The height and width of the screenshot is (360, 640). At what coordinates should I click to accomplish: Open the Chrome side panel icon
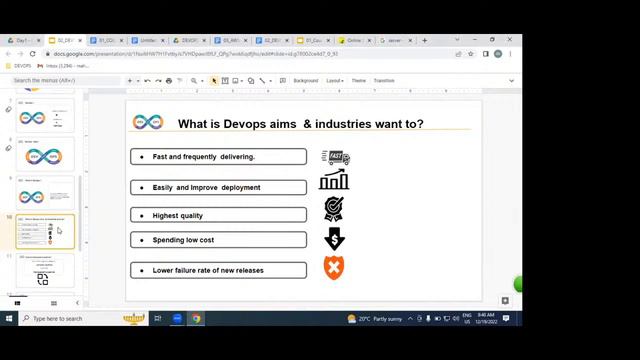(486, 54)
